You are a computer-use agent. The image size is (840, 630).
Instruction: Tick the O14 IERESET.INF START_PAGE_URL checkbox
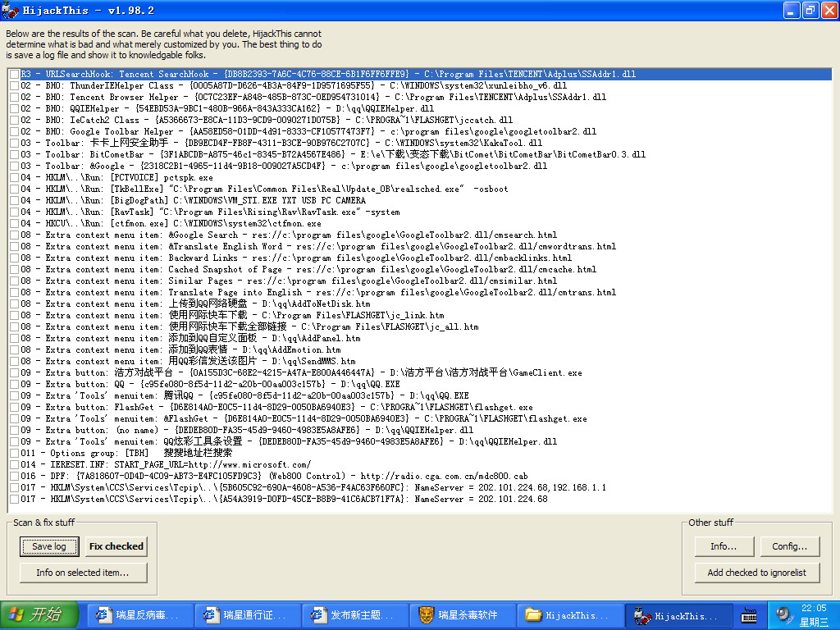(x=15, y=464)
